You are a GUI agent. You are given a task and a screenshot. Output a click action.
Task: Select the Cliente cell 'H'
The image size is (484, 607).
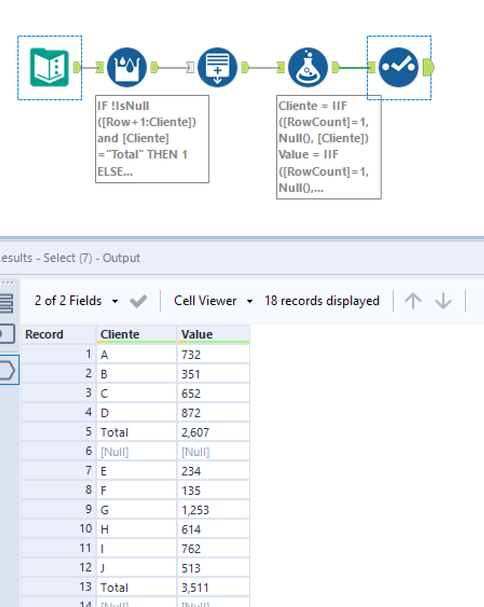136,529
